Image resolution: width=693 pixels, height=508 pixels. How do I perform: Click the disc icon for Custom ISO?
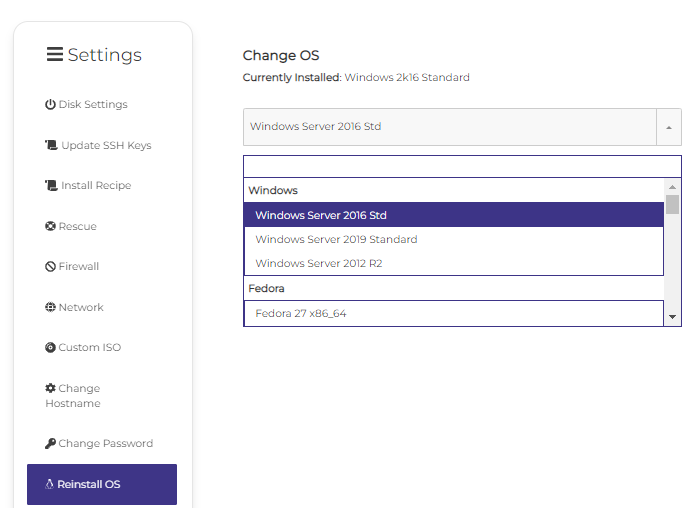(x=50, y=347)
